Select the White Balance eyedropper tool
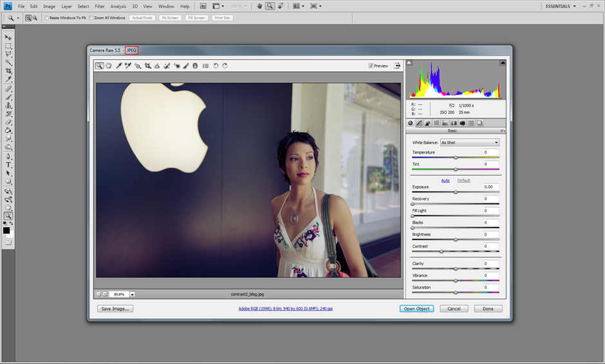Image resolution: width=605 pixels, height=364 pixels. coord(119,66)
